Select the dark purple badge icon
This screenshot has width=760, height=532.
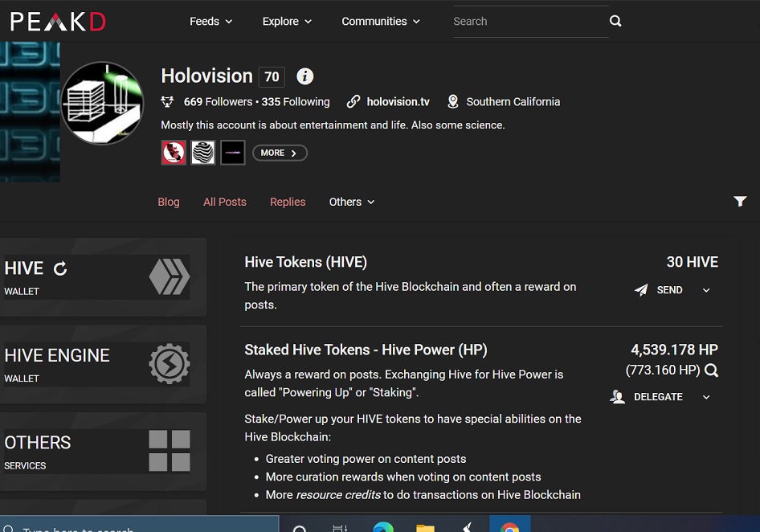pyautogui.click(x=233, y=153)
